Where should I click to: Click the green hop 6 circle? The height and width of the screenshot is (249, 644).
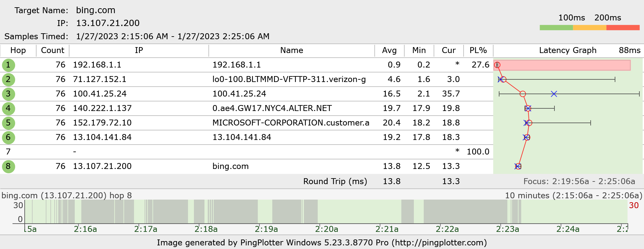[8, 137]
